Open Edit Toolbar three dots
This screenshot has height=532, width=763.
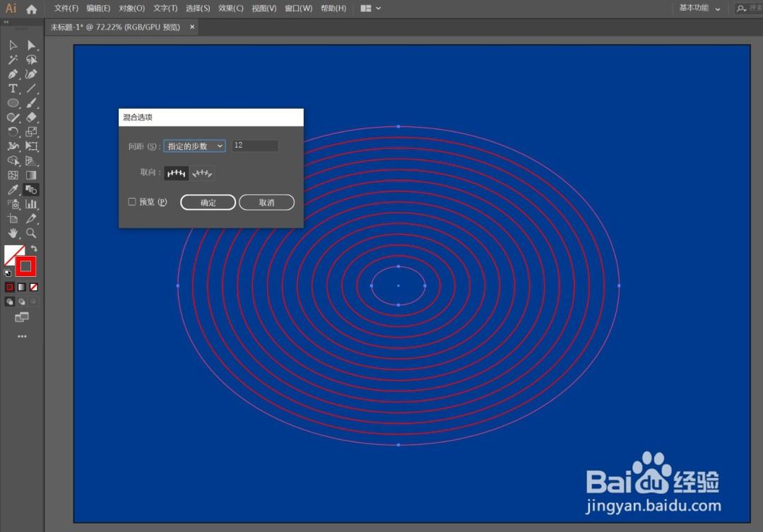22,336
